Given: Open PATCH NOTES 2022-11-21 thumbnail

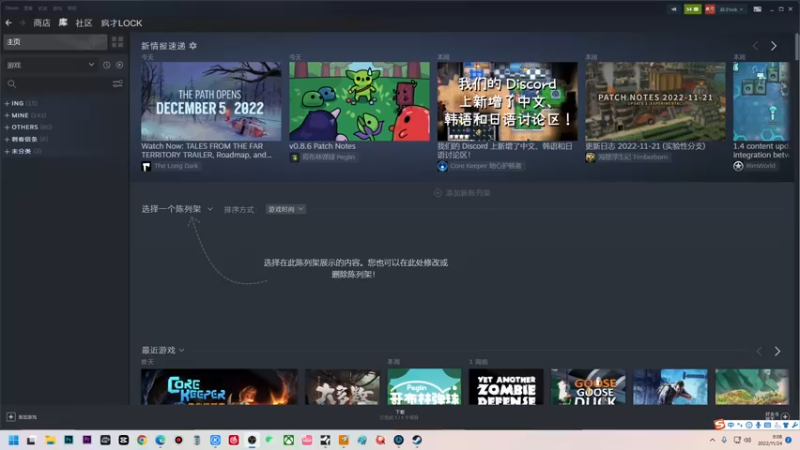Looking at the screenshot, I should coord(655,102).
